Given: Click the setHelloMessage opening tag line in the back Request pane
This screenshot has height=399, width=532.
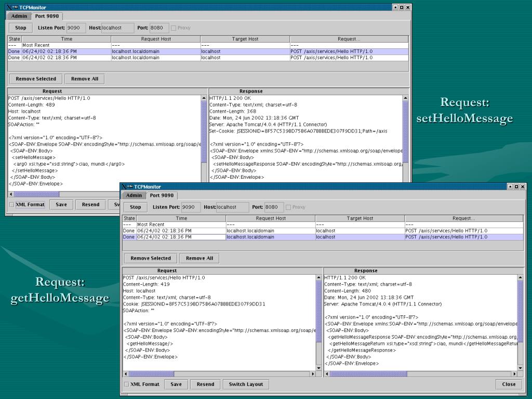Looking at the screenshot, I should pos(34,157).
